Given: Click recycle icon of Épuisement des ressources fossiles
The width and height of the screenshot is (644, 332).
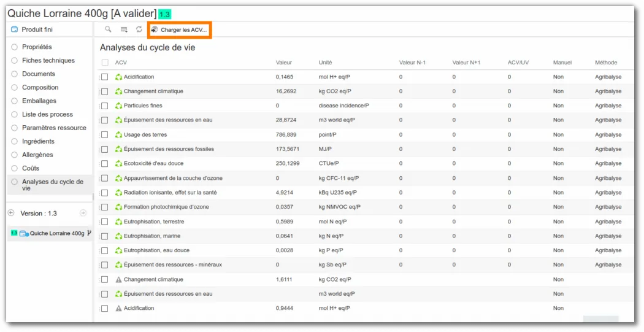Looking at the screenshot, I should click(x=119, y=149).
